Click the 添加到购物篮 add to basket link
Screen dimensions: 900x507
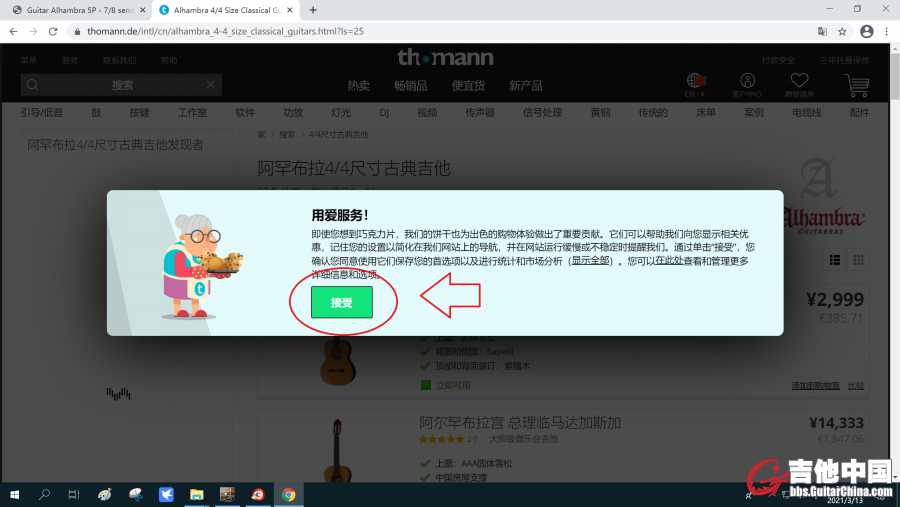click(816, 385)
